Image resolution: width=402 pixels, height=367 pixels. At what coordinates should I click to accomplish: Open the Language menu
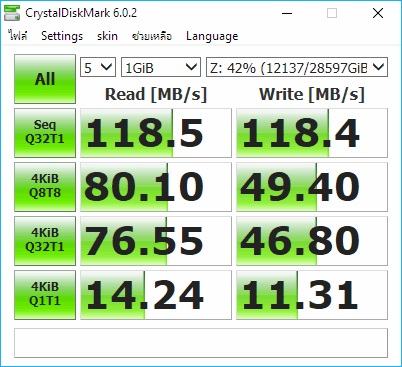click(212, 36)
